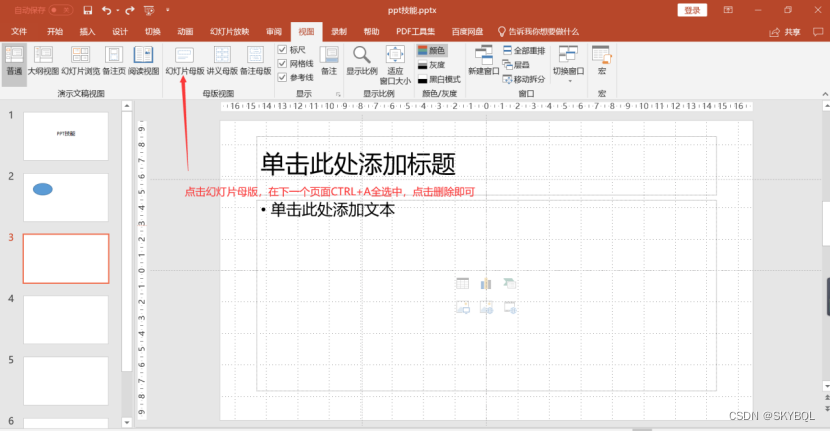This screenshot has height=431, width=830.
Task: Open the 宏 macros button
Action: (x=601, y=60)
